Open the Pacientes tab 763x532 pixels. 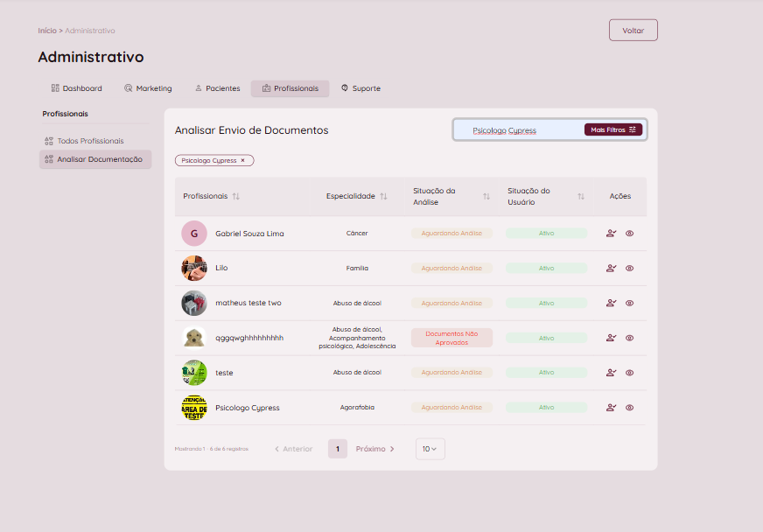[x=217, y=88]
